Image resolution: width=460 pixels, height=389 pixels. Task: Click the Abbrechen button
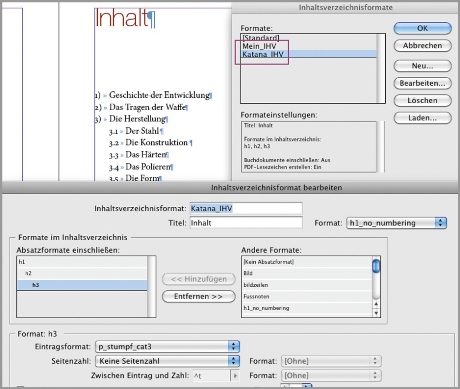pyautogui.click(x=422, y=45)
